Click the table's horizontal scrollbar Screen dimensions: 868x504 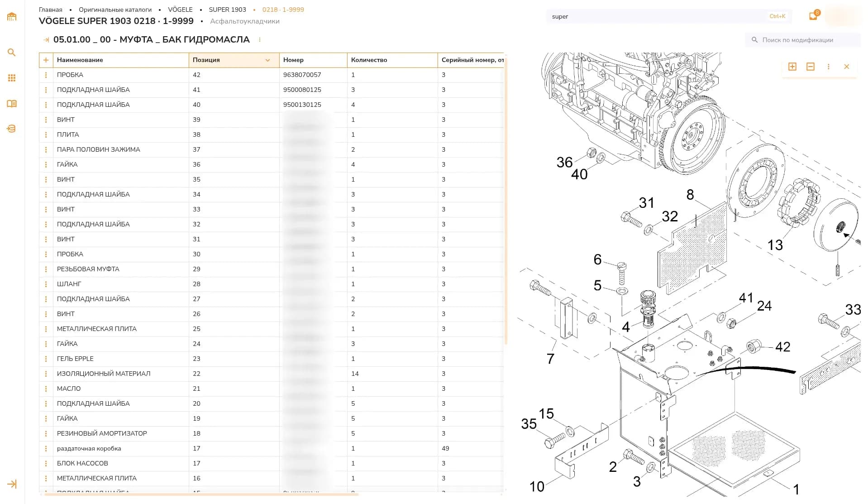(x=201, y=494)
